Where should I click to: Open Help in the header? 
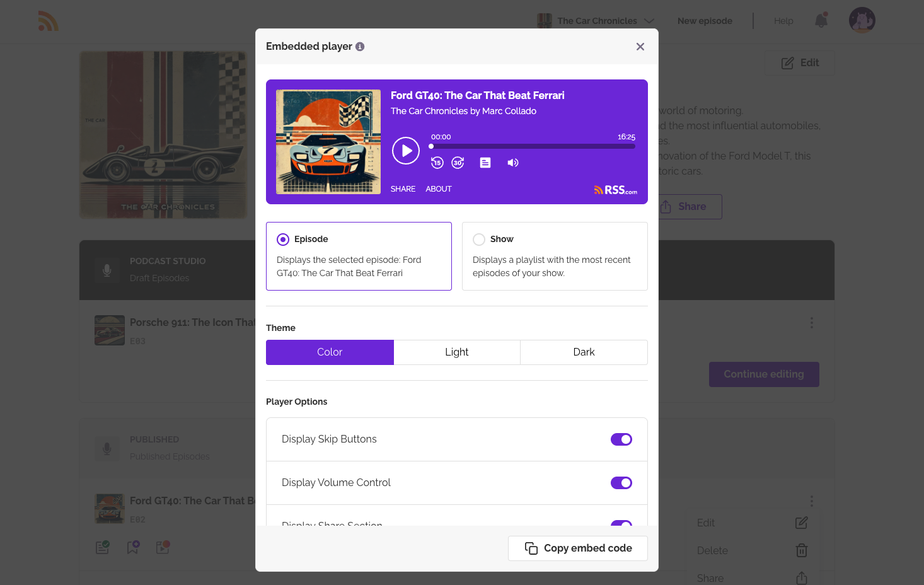point(783,21)
